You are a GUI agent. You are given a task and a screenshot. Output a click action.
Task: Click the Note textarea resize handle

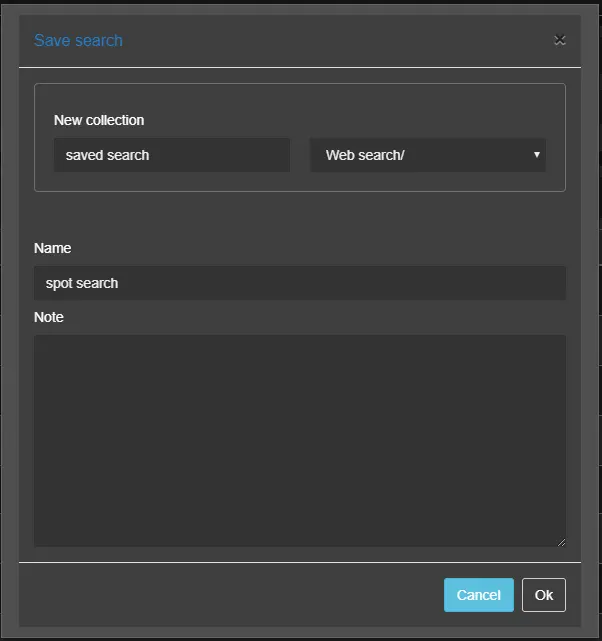(x=560, y=541)
